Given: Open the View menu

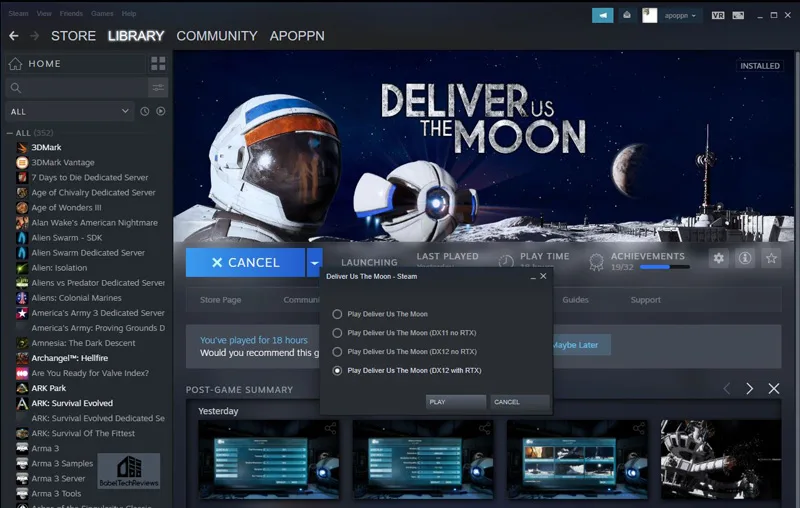Looking at the screenshot, I should 44,14.
